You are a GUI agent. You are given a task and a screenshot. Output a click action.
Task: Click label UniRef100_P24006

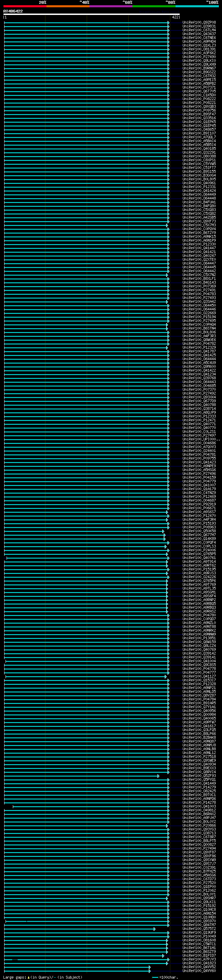point(199,550)
